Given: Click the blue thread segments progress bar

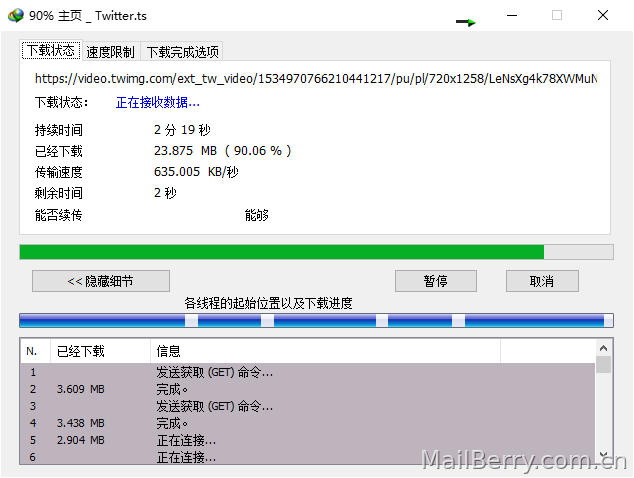Looking at the screenshot, I should 316,320.
